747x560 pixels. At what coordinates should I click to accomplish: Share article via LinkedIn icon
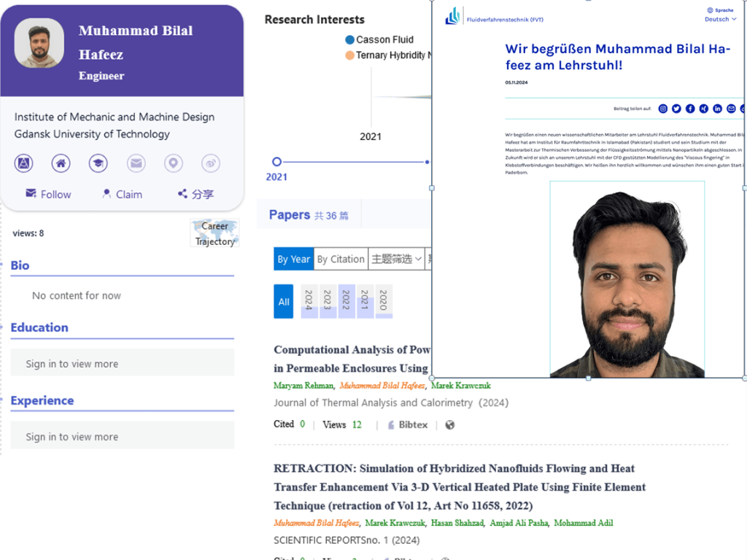[x=718, y=109]
